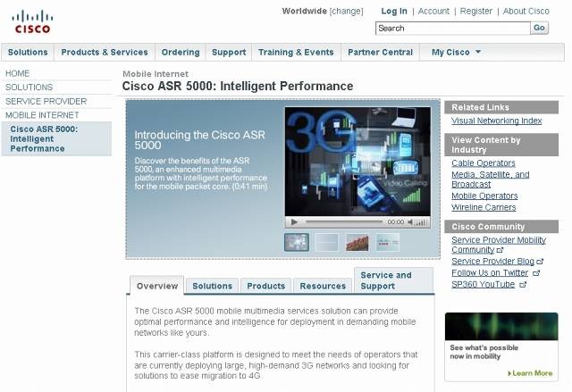Click external-link icon beside Community
Viewport: 572px width, 392px height.
[x=500, y=250]
